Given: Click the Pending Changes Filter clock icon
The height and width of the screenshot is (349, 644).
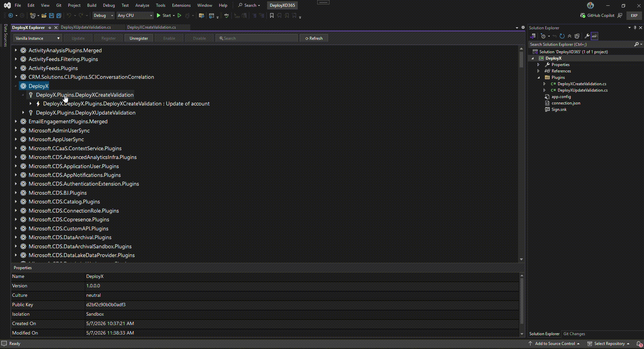Looking at the screenshot, I should click(543, 36).
